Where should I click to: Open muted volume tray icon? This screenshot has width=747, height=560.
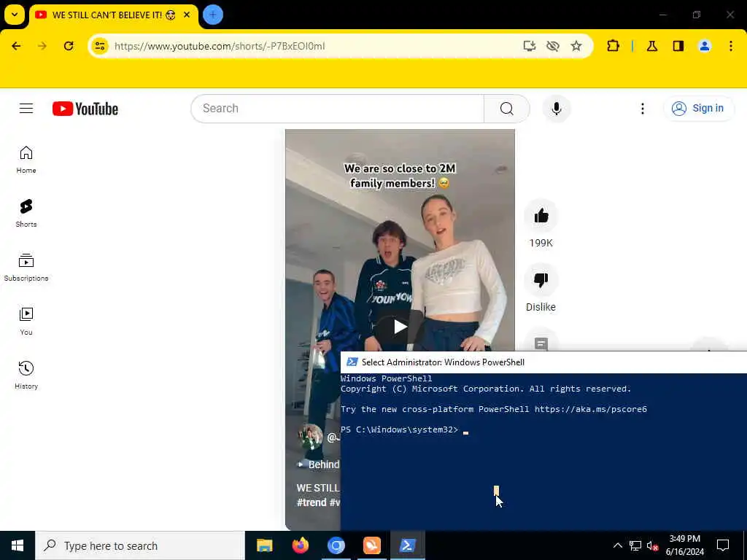click(653, 545)
